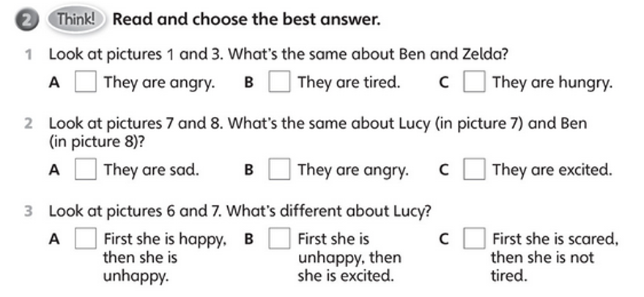Select box C 'First she is scared'
The width and height of the screenshot is (644, 297).
pyautogui.click(x=474, y=238)
